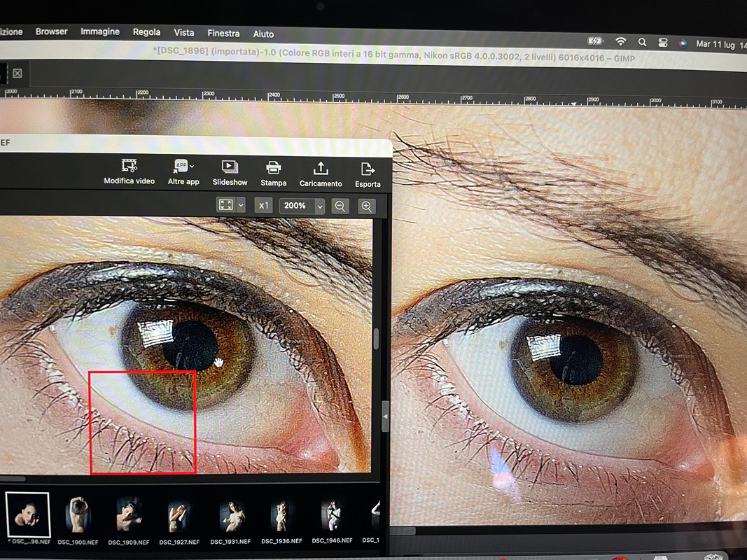Click the date Mar 11 lug

tap(715, 44)
